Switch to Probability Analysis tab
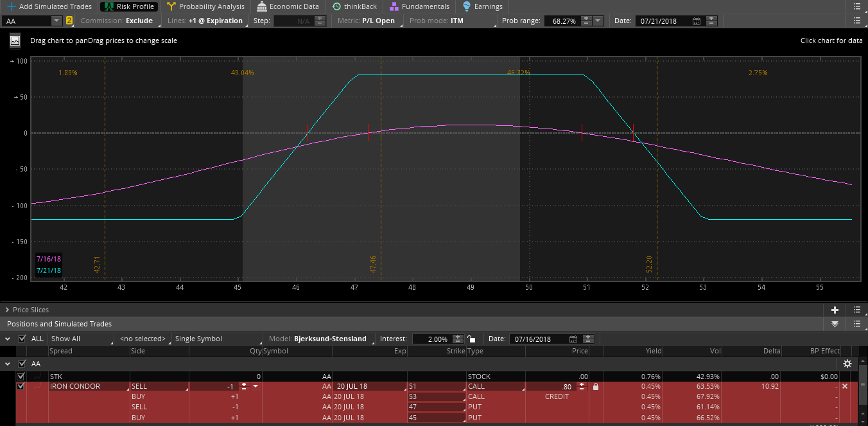The height and width of the screenshot is (426, 868). 205,6
